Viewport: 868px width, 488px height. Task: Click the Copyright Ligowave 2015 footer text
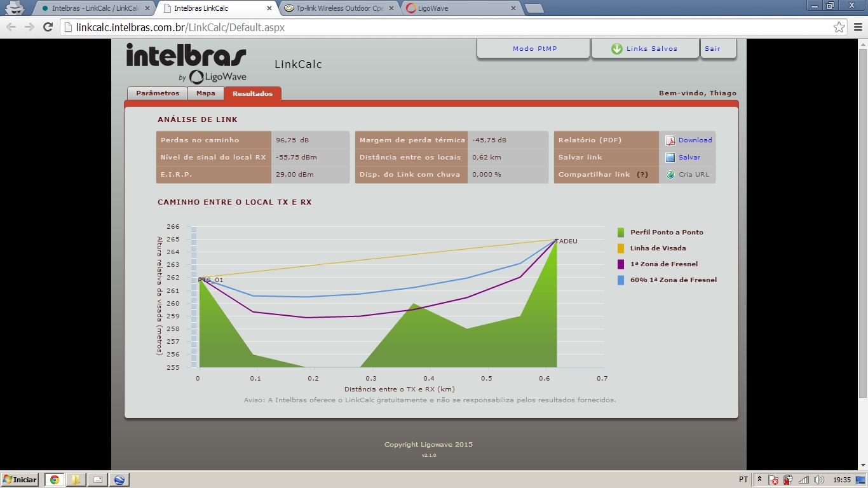428,445
